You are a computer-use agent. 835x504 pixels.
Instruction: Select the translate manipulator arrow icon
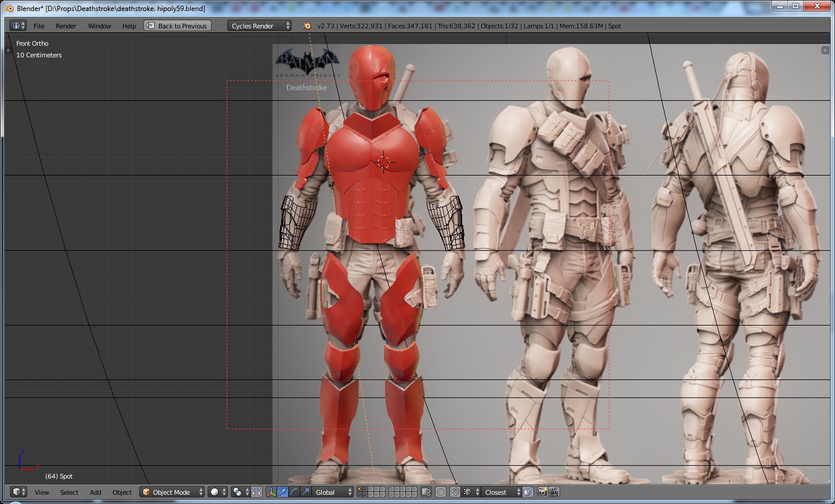pos(282,492)
